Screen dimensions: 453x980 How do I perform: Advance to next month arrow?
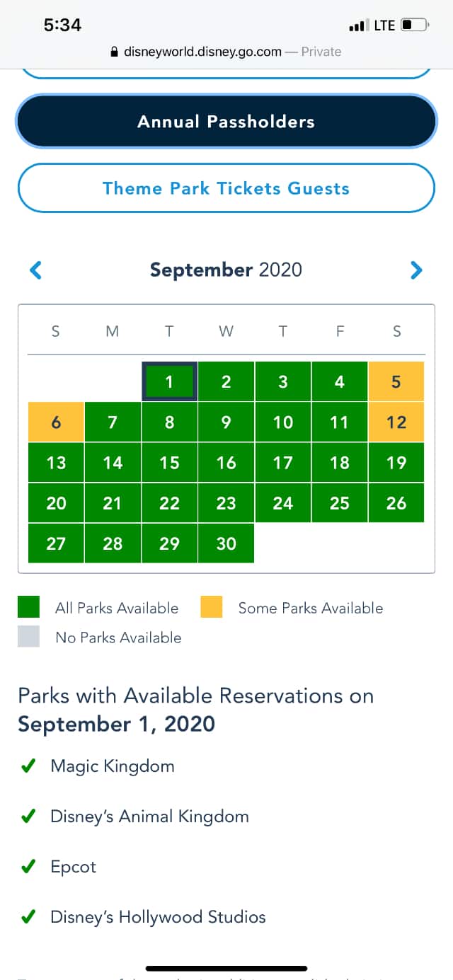416,270
